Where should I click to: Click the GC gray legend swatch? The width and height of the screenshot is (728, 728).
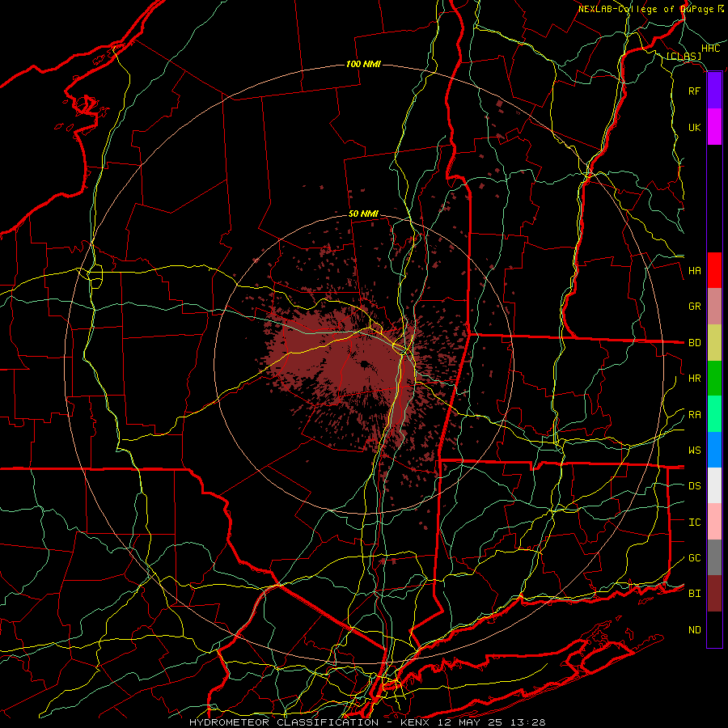tap(714, 557)
